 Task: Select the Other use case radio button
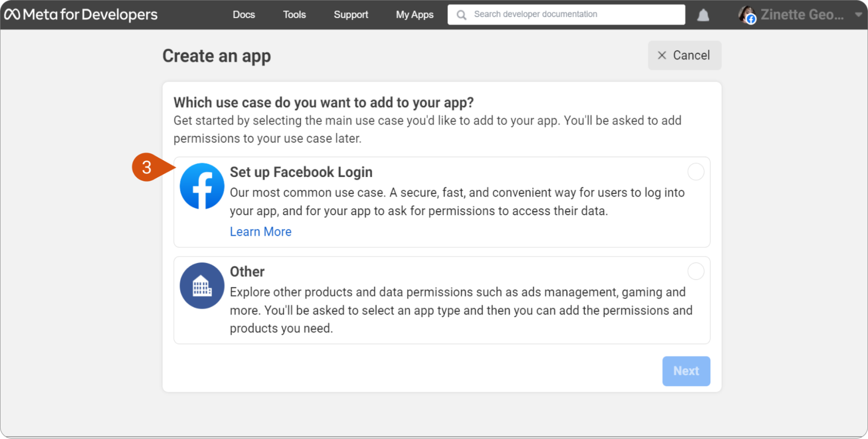click(696, 271)
